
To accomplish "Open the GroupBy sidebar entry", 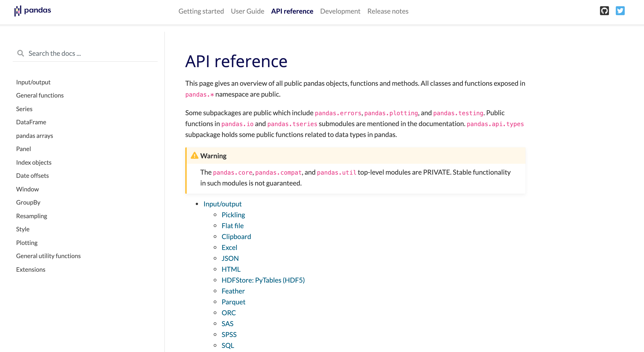I will [28, 202].
